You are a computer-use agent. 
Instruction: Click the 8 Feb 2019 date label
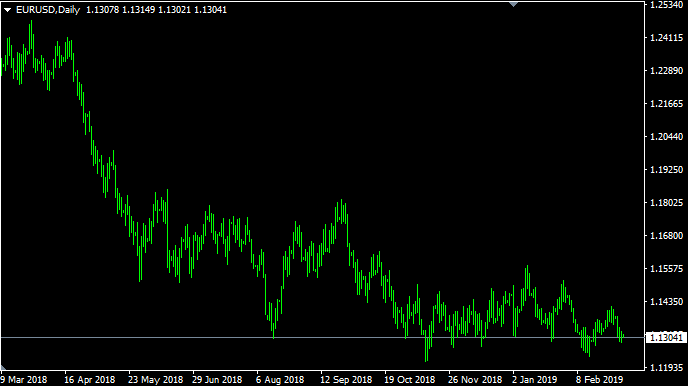[x=599, y=379]
